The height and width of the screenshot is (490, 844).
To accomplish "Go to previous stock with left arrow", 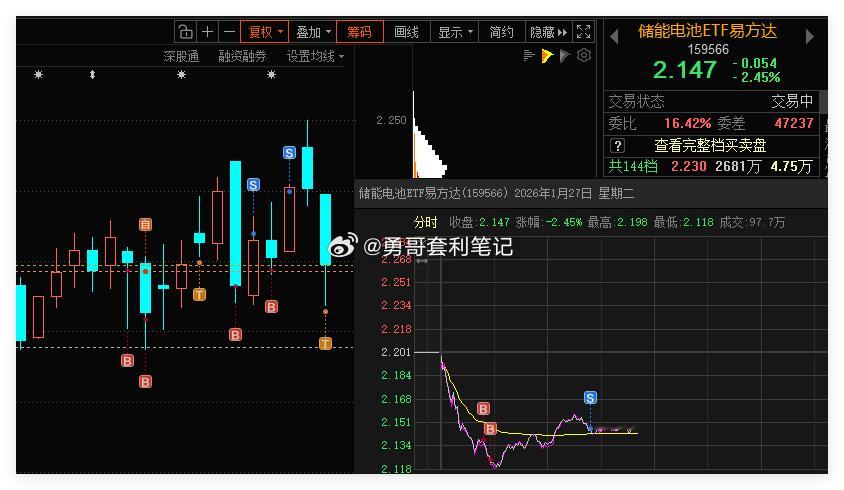I will pos(614,37).
